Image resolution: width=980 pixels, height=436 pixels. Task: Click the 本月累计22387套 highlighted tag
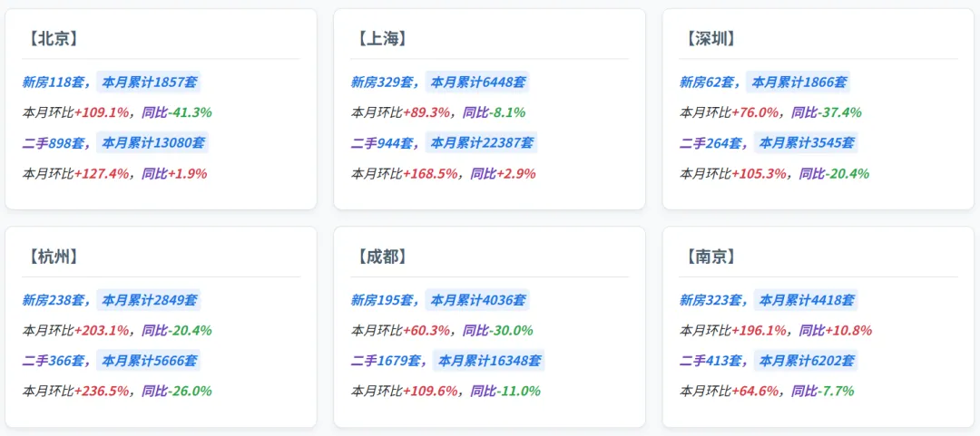(x=481, y=143)
